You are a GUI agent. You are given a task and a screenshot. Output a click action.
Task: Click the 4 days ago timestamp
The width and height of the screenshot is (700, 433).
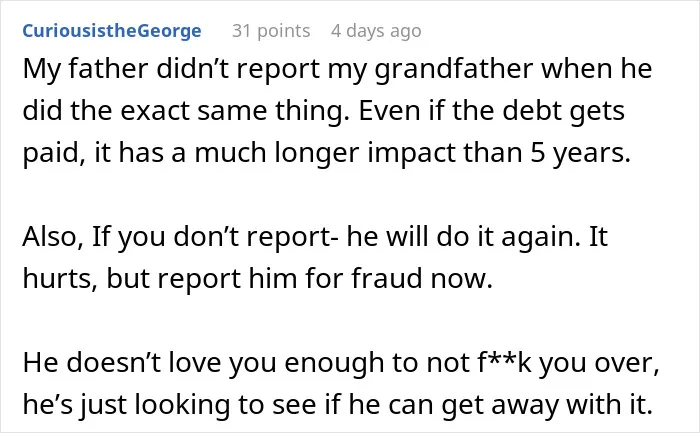(376, 31)
